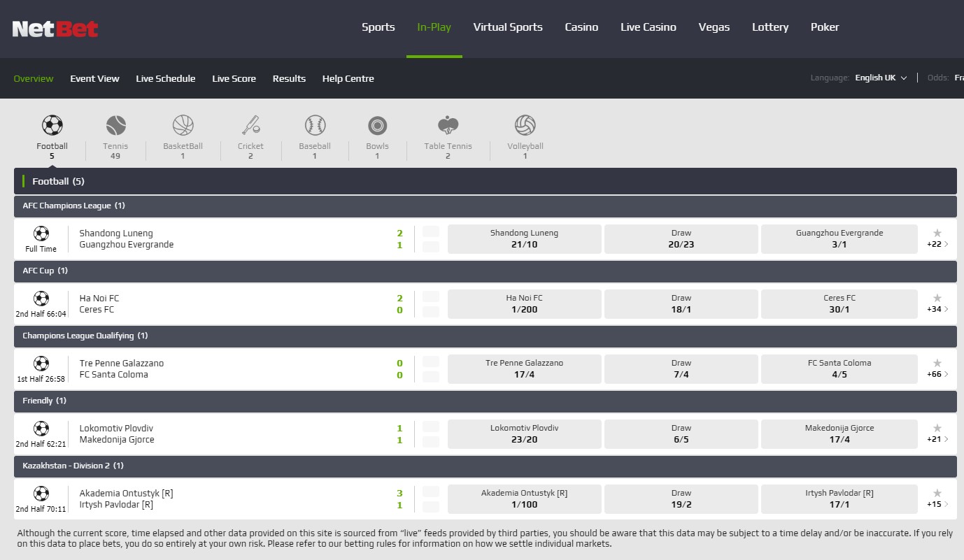Switch to the Live Score tab
Viewport: 964px width, 560px height.
[x=234, y=79]
